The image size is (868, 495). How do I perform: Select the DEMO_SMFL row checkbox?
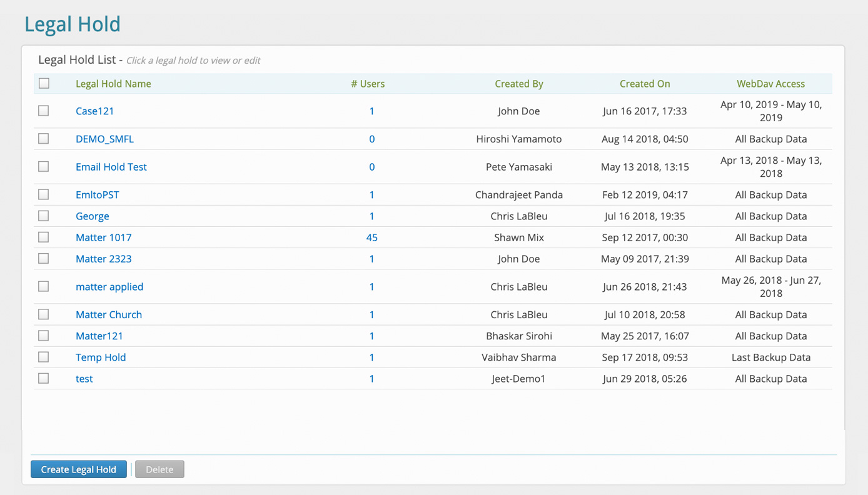[44, 138]
